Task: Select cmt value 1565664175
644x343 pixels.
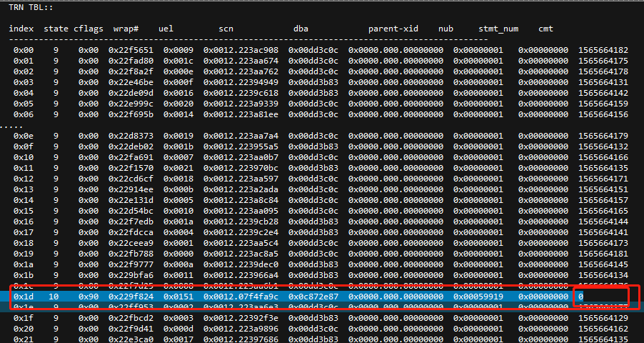Action: pos(603,61)
